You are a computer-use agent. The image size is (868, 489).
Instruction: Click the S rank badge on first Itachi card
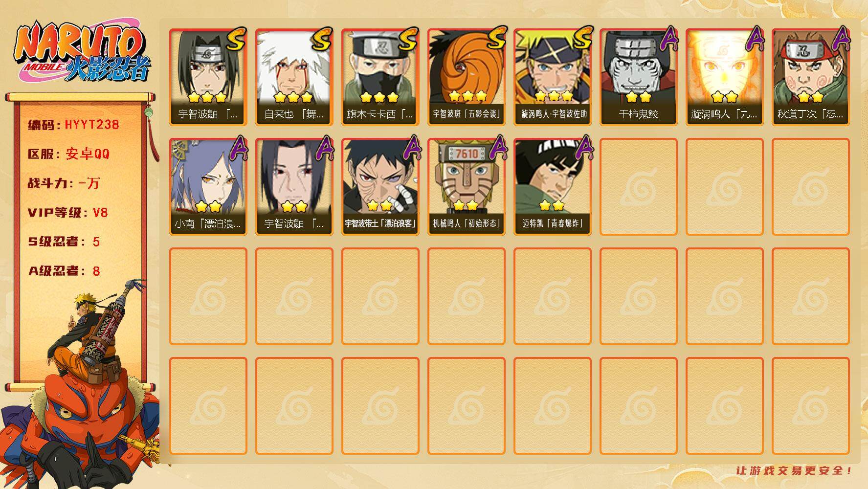[236, 39]
